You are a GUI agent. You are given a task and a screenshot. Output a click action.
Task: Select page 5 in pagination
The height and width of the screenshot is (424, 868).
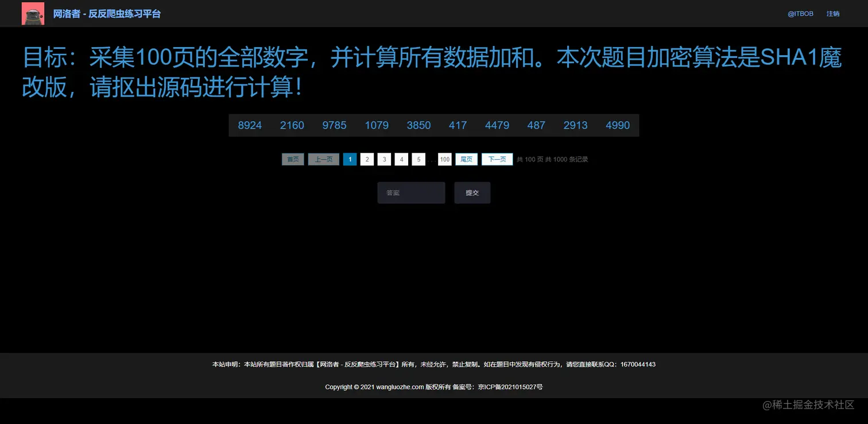pyautogui.click(x=418, y=159)
